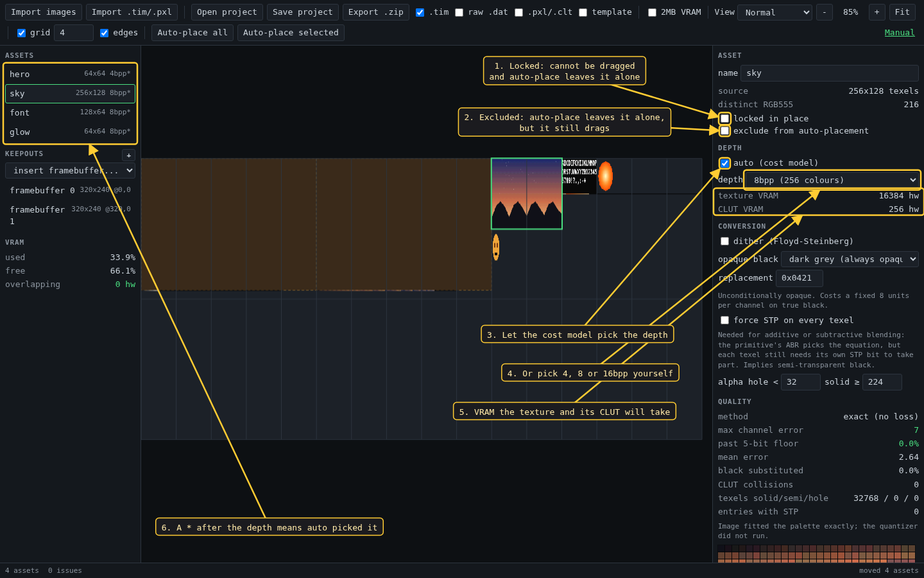Select the glow asset row
Screen dimensions: 924x578
pos(71,132)
